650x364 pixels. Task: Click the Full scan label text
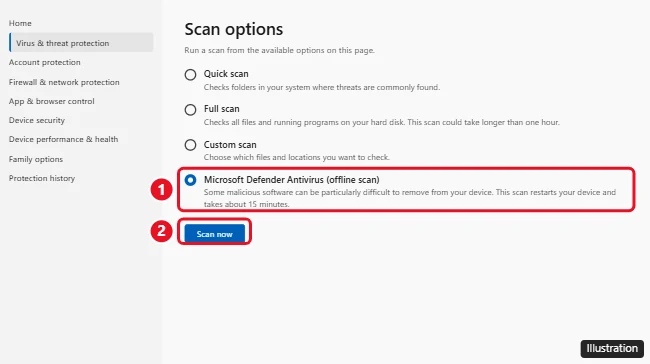click(221, 109)
